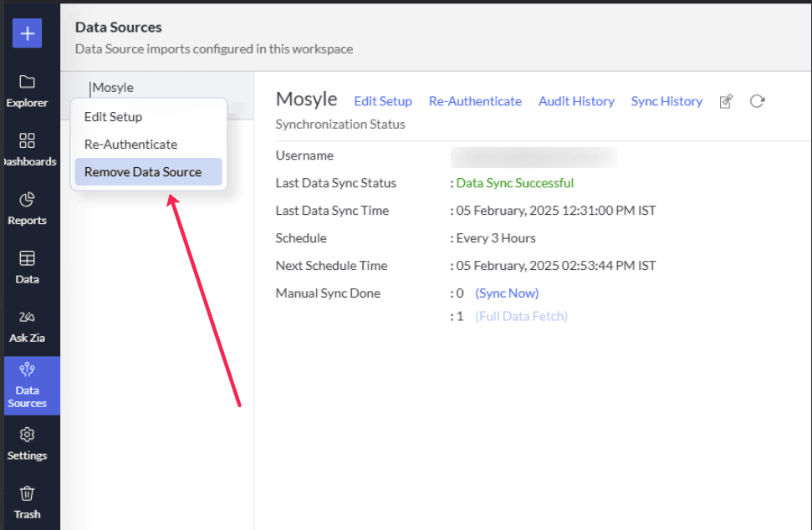Click the refresh icon in Mosyle header
This screenshot has width=812, height=530.
[x=757, y=101]
